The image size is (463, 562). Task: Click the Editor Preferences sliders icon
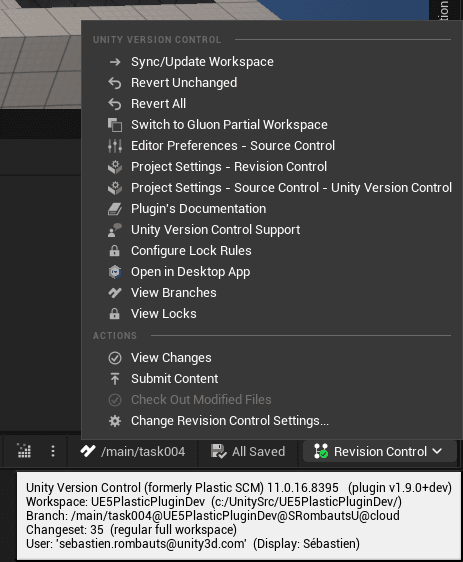tap(115, 146)
